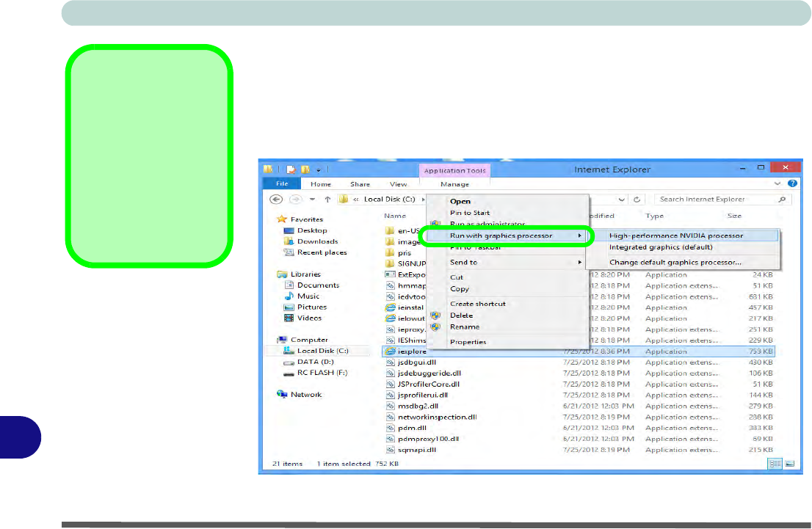The height and width of the screenshot is (529, 812).
Task: Open Customize Quick Access Toolbar dropdown
Action: tap(319, 169)
